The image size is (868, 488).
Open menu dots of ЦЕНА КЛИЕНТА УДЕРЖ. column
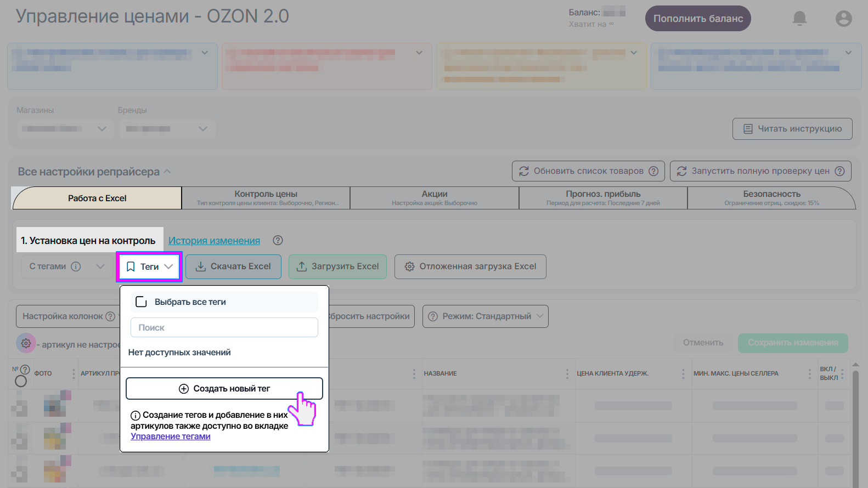tap(683, 374)
